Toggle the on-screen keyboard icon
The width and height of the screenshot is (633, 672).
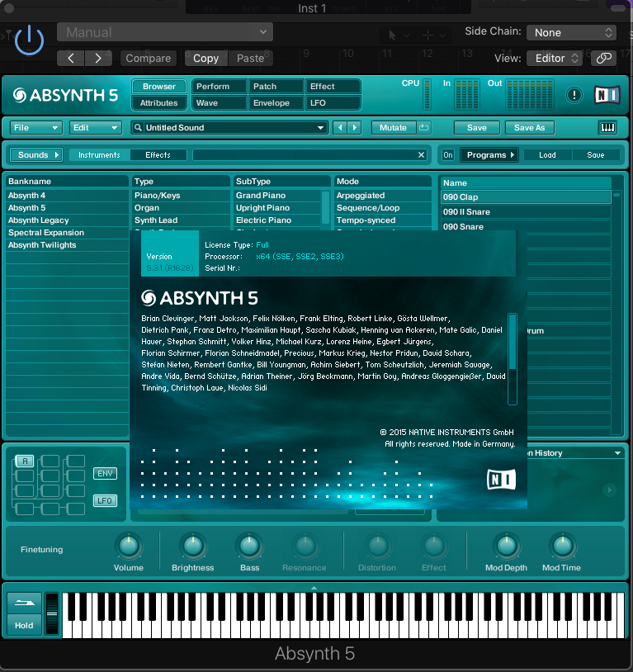(607, 128)
